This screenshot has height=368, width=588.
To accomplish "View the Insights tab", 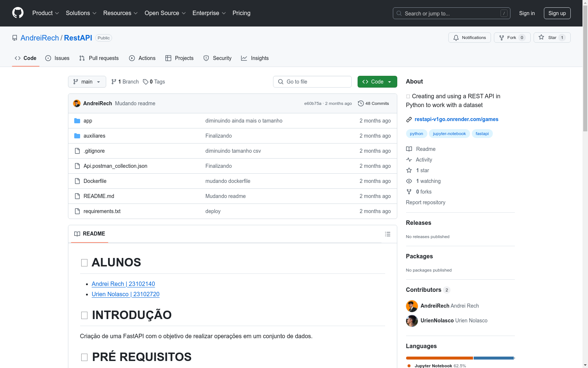I will (255, 58).
